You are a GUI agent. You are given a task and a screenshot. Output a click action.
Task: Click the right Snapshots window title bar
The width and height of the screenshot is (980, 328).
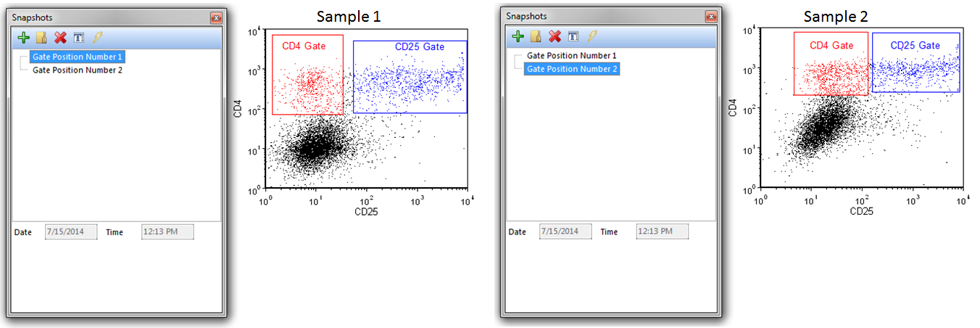(610, 16)
